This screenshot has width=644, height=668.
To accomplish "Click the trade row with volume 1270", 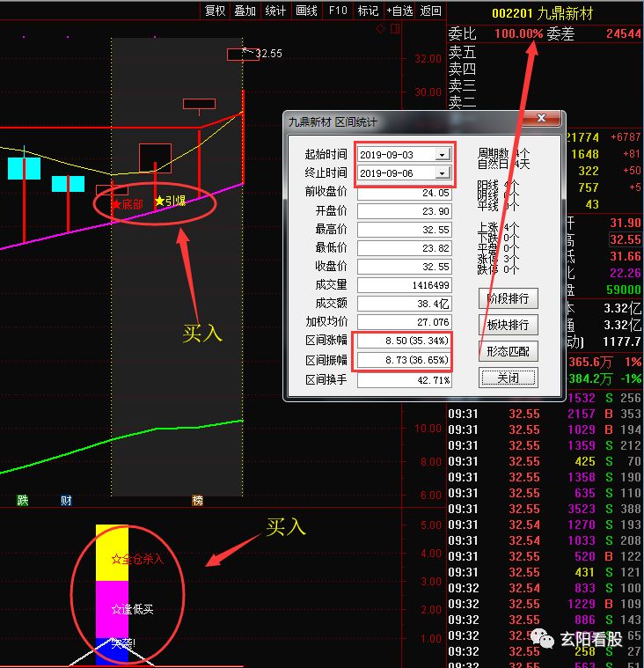I will coord(545,525).
